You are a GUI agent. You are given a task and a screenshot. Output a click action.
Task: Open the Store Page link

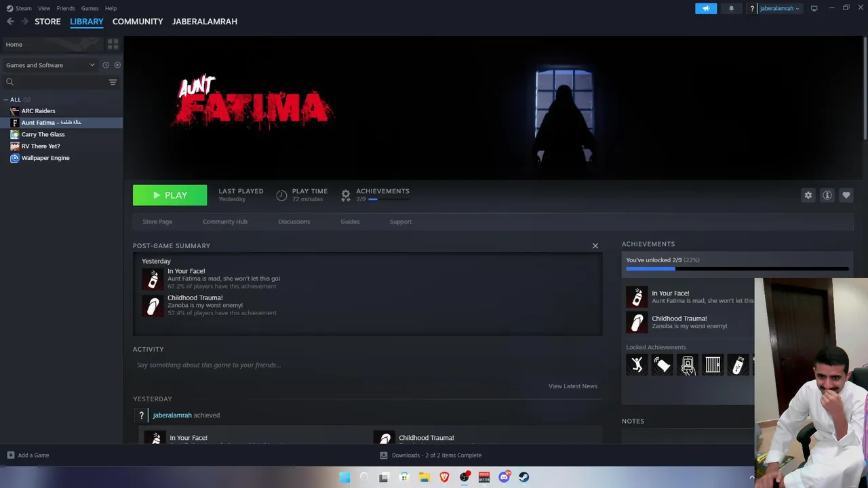(157, 222)
